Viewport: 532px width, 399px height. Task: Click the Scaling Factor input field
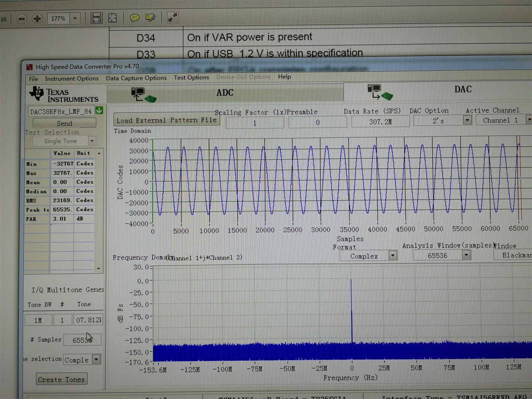255,123
